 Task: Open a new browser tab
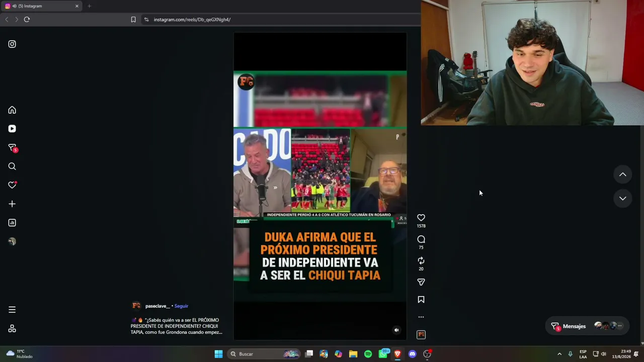(x=89, y=6)
